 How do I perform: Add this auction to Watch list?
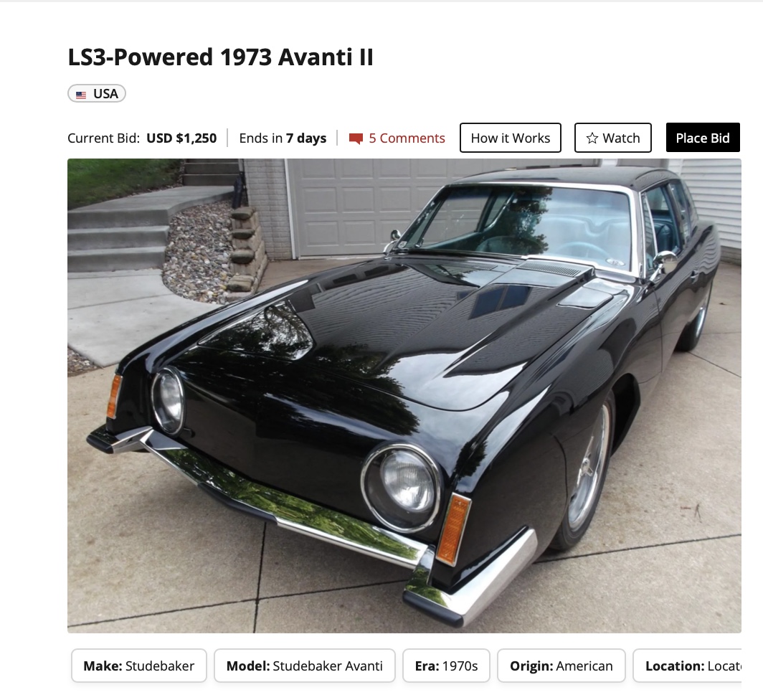click(x=612, y=138)
